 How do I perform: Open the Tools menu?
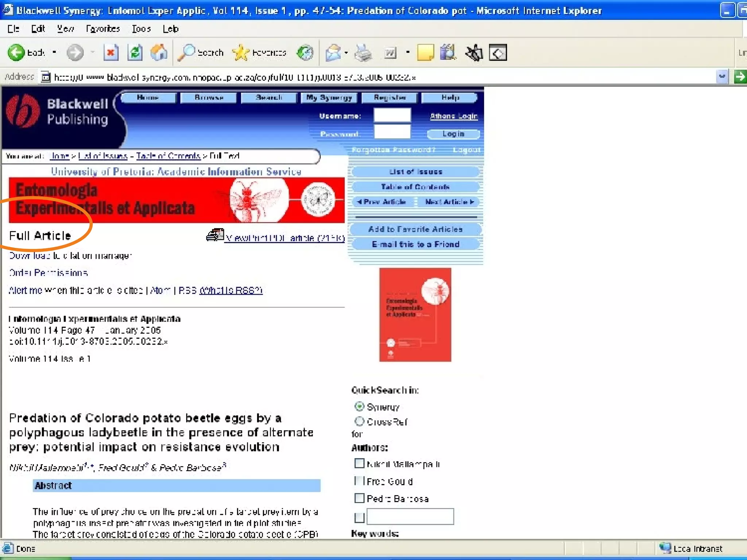click(141, 29)
